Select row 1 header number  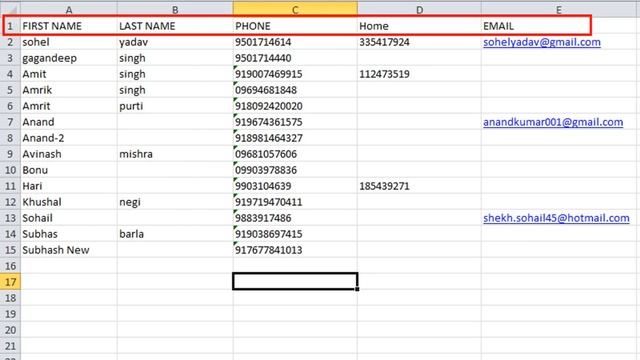pyautogui.click(x=10, y=26)
